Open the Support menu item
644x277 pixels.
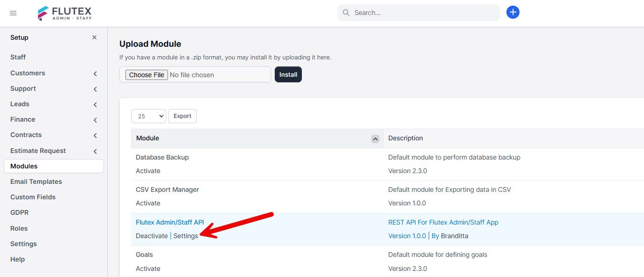coord(23,88)
